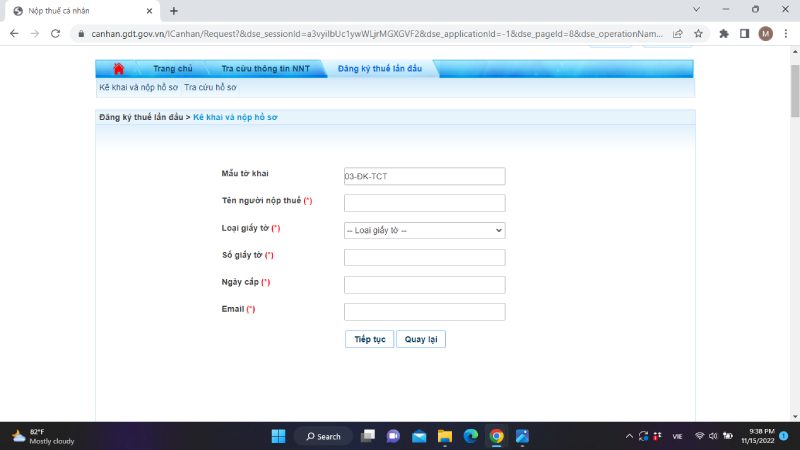Launch Microsoft Edge from taskbar

click(470, 436)
